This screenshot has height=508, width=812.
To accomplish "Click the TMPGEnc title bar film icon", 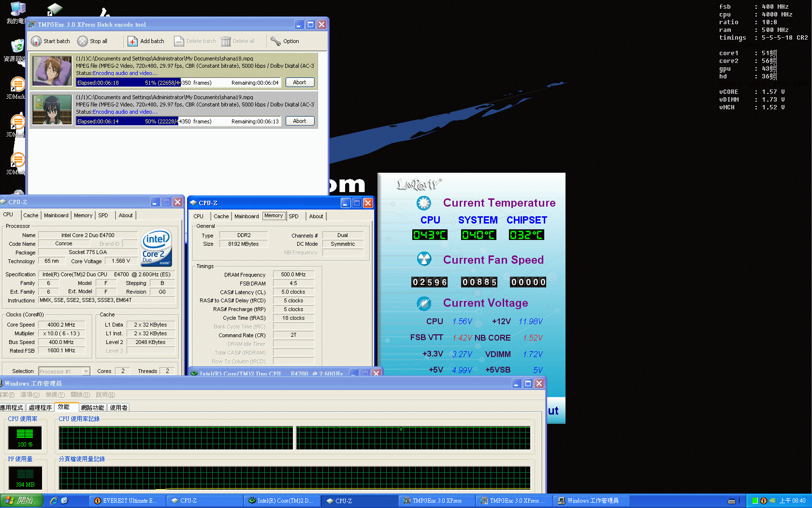I will coord(32,25).
